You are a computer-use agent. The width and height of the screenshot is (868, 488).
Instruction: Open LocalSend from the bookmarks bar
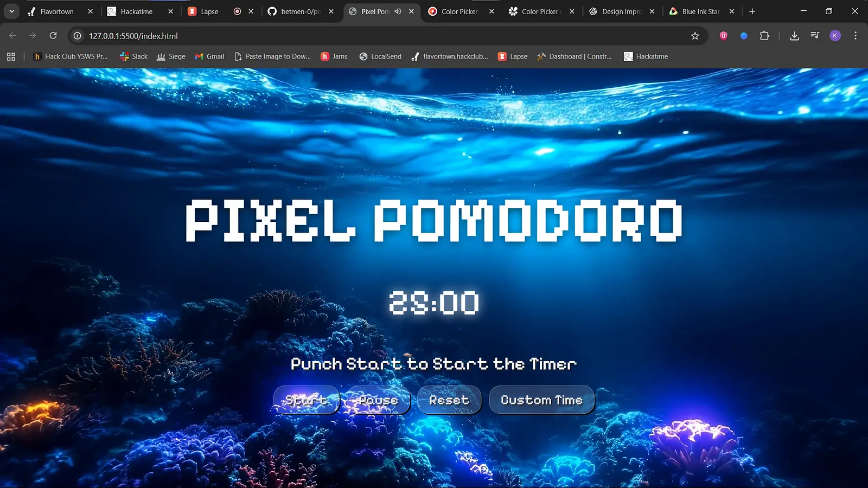coord(380,56)
